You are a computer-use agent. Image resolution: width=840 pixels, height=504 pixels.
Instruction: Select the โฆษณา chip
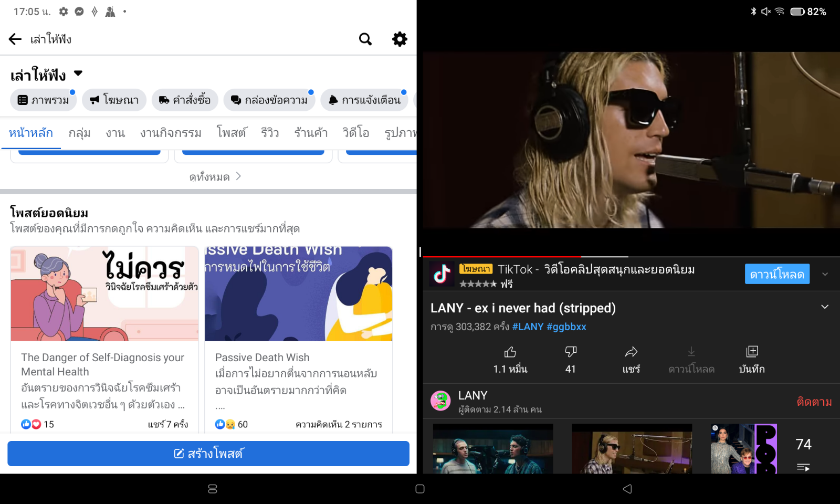[114, 100]
